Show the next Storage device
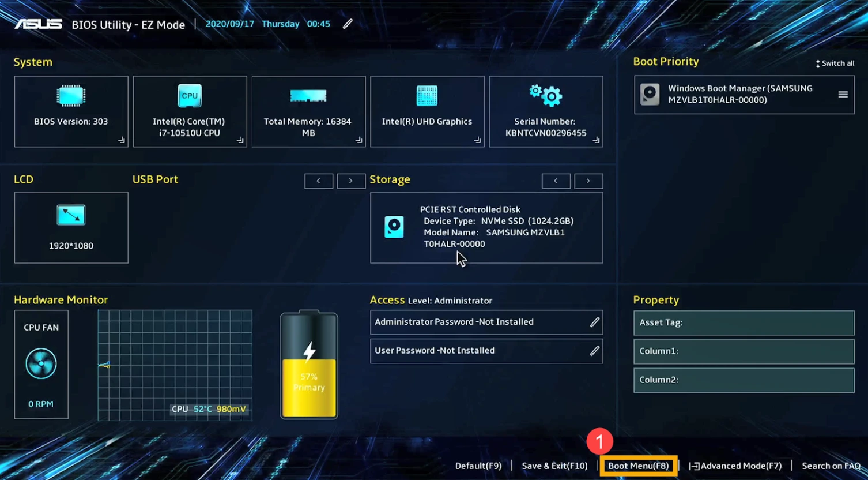This screenshot has width=868, height=480. tap(588, 181)
